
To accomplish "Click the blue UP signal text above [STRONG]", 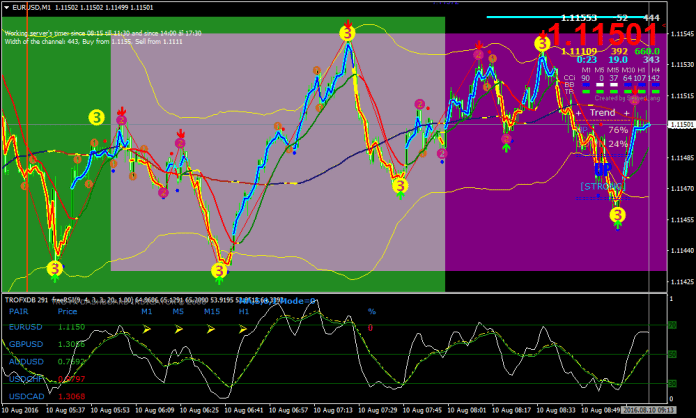I will point(602,170).
